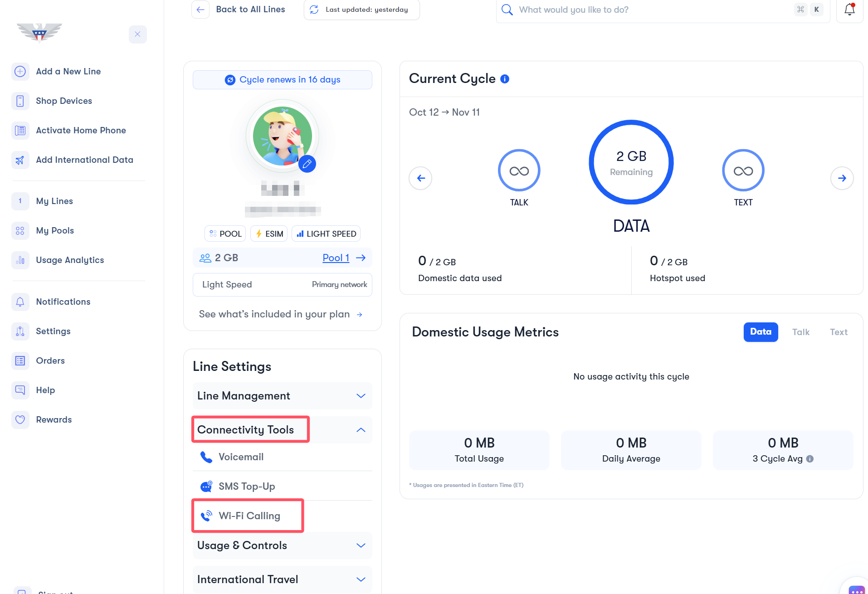Click the Current Cycle info icon
The height and width of the screenshot is (594, 868).
click(x=505, y=79)
